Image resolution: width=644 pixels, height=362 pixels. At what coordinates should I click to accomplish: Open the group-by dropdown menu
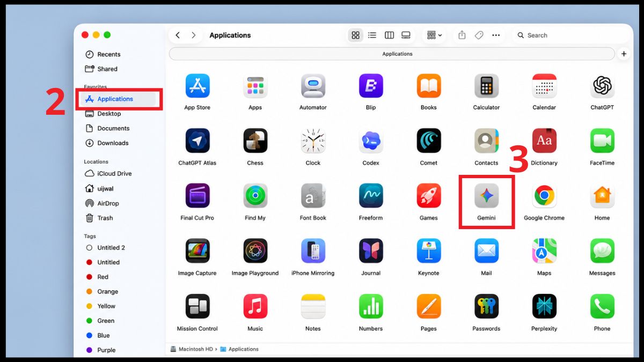coord(434,35)
